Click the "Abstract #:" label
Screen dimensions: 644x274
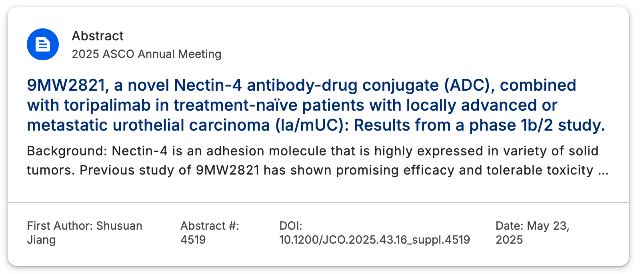210,226
